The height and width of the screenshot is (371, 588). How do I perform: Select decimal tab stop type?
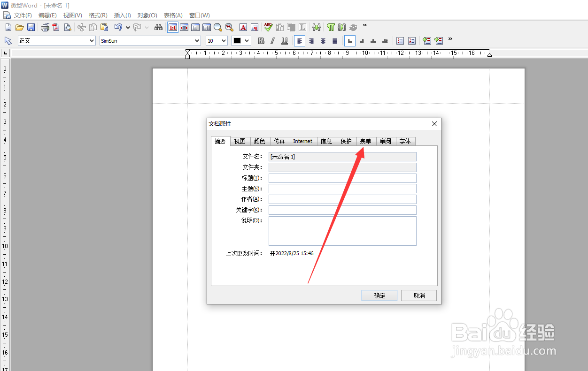click(385, 41)
